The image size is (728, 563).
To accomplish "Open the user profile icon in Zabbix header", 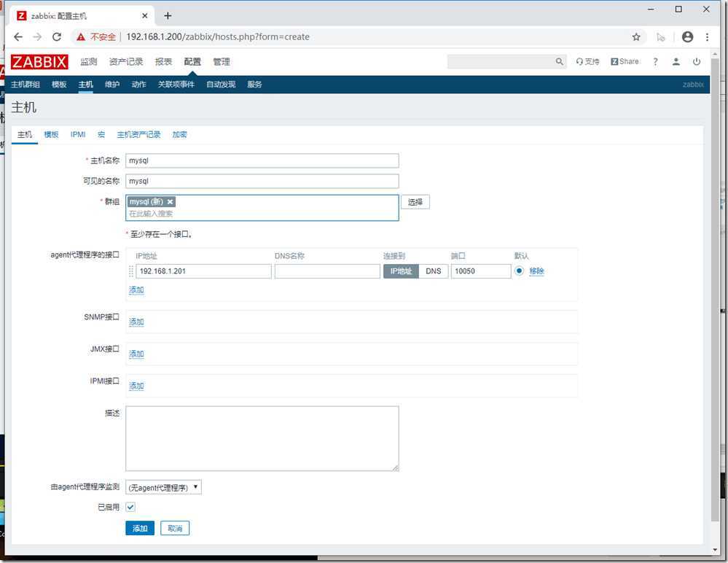I will tap(676, 62).
